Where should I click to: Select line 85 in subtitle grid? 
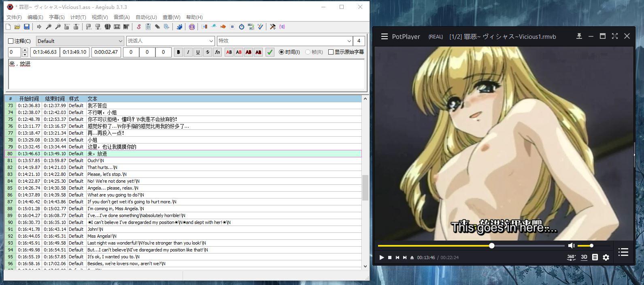[x=183, y=188]
